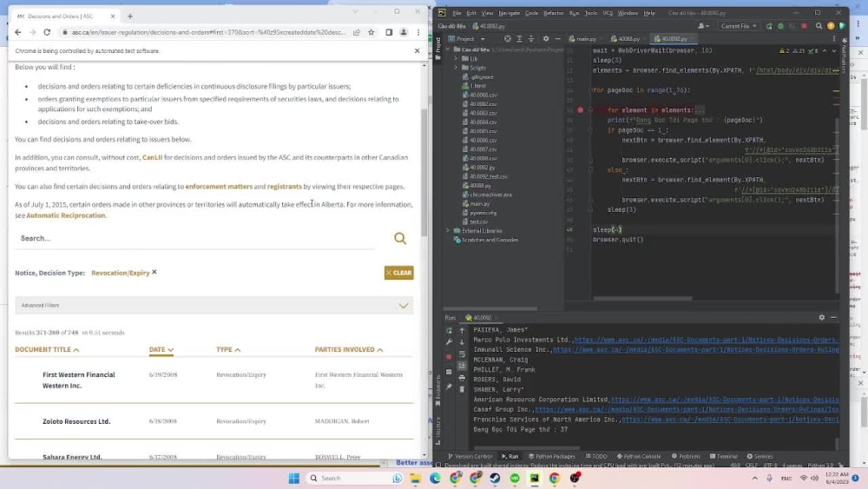This screenshot has height=489, width=868.
Task: Click Select Opened File target icon
Action: click(507, 39)
